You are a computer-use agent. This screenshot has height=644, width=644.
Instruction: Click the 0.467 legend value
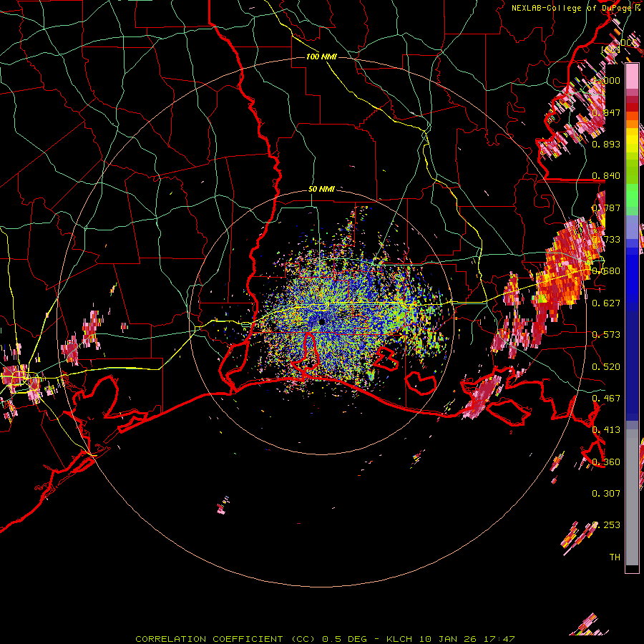point(606,398)
